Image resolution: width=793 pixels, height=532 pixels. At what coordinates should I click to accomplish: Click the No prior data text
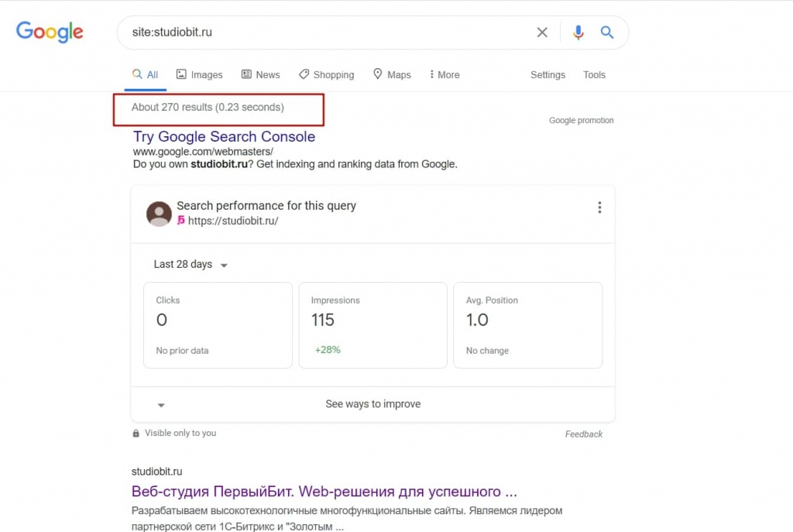tap(182, 351)
